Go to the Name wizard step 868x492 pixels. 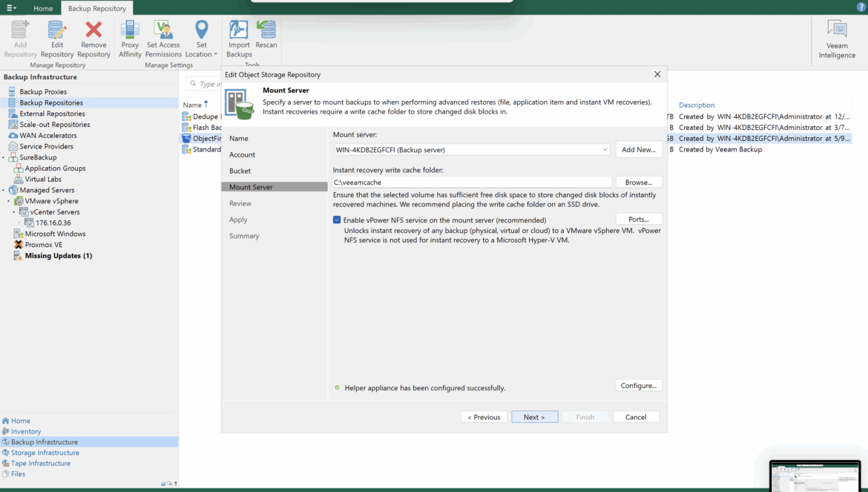239,138
